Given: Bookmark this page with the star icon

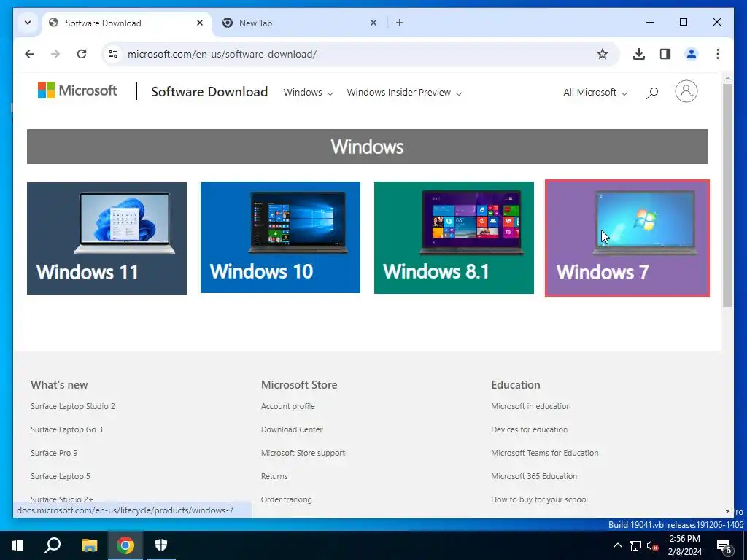Looking at the screenshot, I should pos(603,54).
